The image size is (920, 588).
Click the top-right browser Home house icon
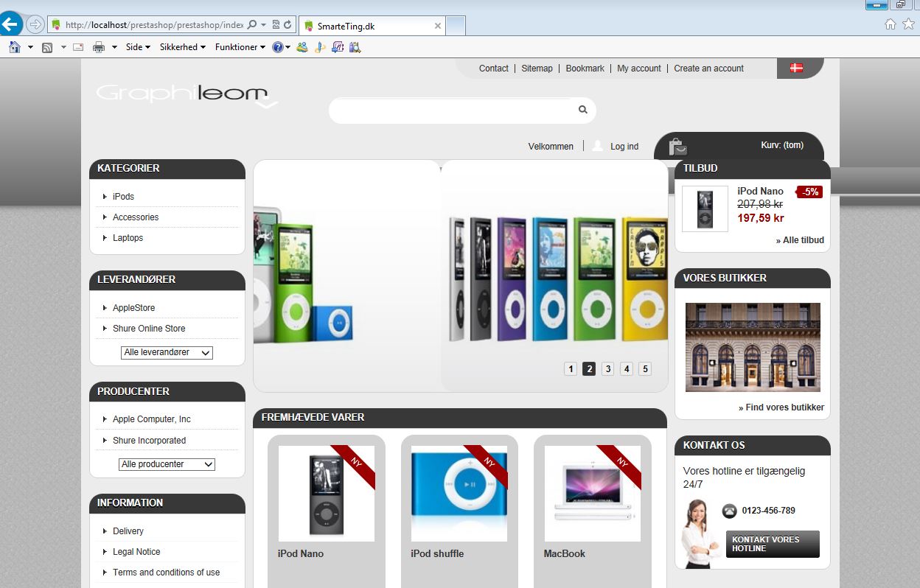point(891,24)
